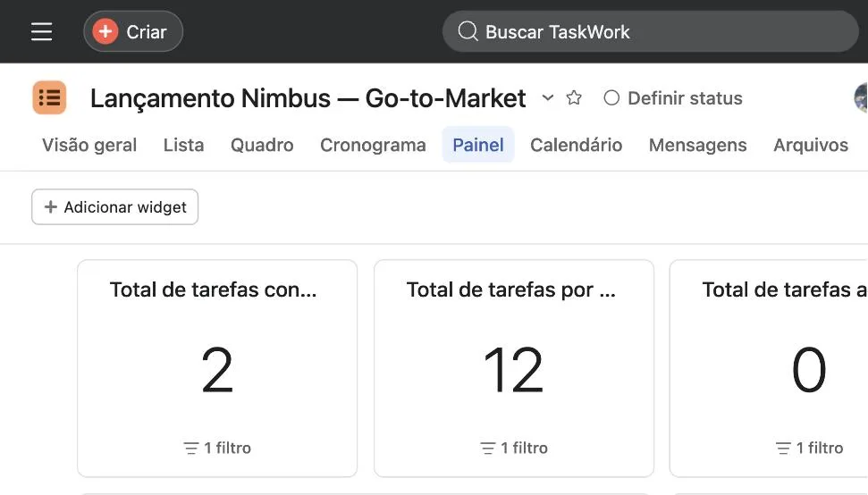Select the Painel tab

pos(478,145)
